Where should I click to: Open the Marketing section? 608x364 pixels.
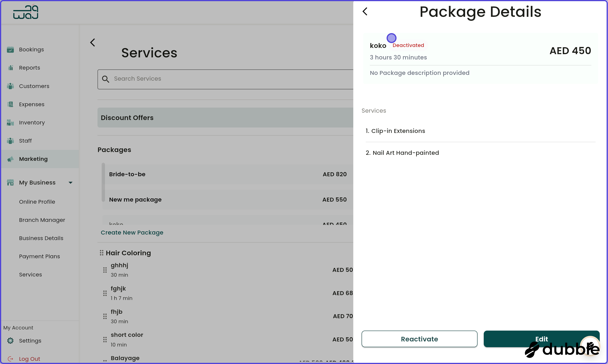pos(33,159)
